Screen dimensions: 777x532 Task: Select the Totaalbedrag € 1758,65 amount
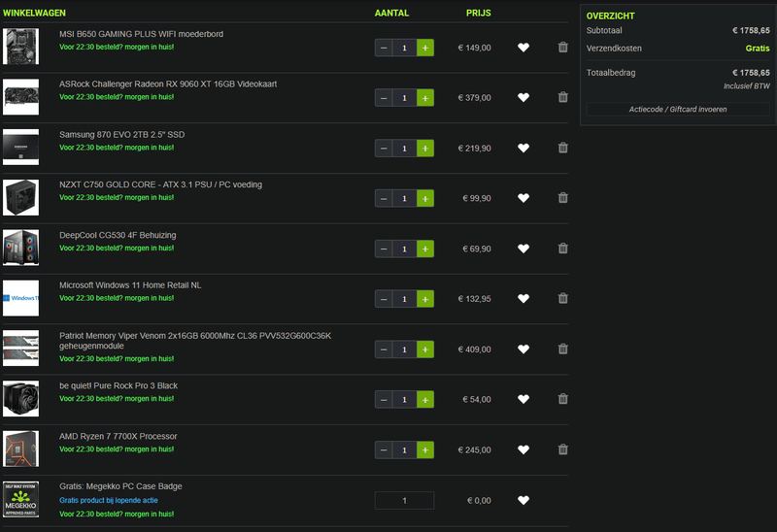(751, 73)
